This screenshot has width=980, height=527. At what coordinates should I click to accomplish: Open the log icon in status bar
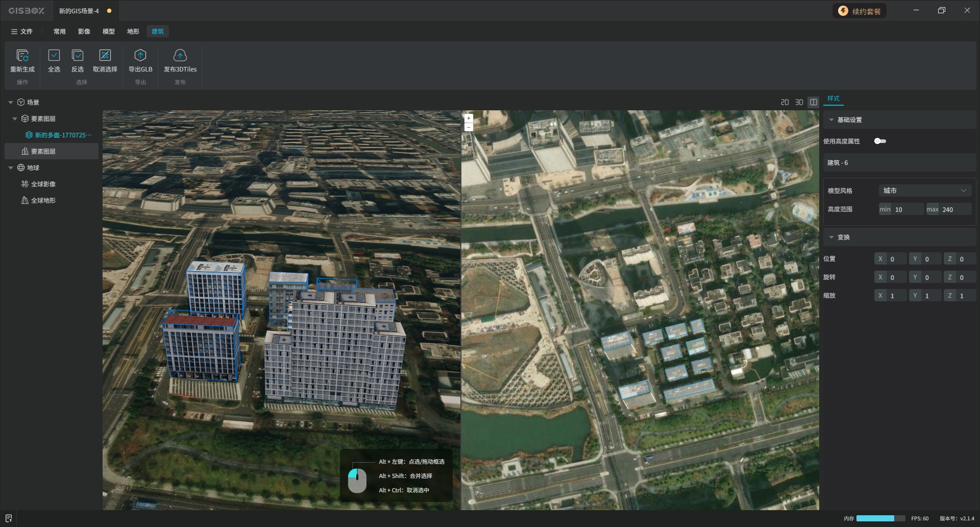tap(9, 518)
